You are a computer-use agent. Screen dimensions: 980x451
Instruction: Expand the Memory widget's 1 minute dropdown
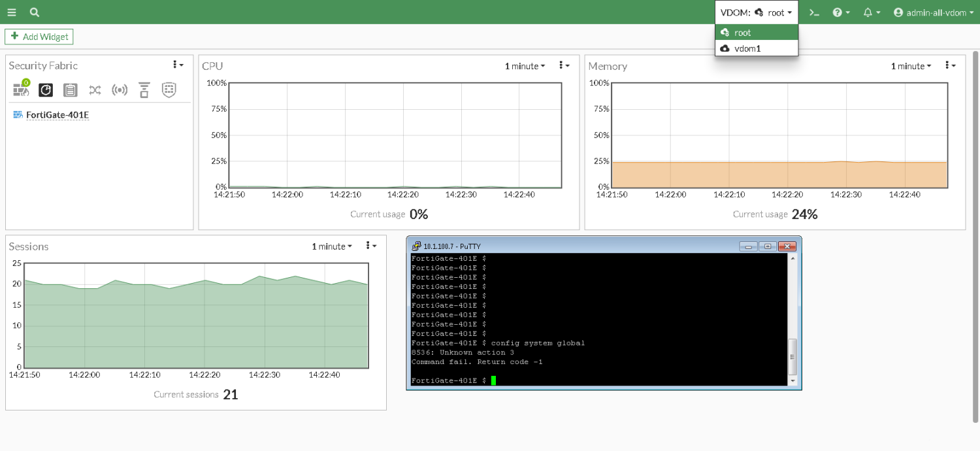point(911,66)
